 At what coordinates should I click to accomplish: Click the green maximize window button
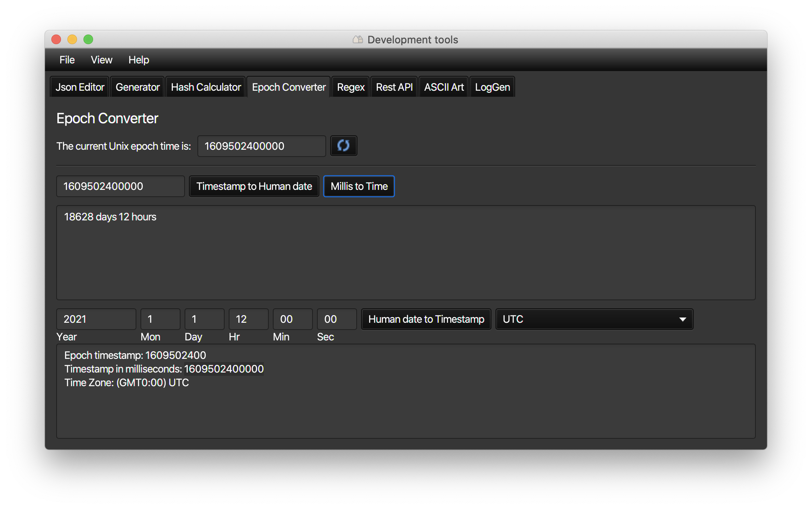88,39
